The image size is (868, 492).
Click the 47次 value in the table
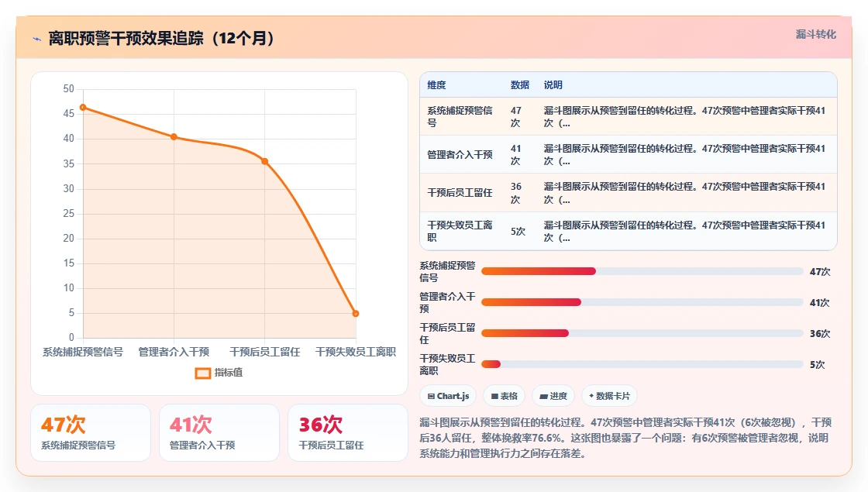tap(516, 117)
